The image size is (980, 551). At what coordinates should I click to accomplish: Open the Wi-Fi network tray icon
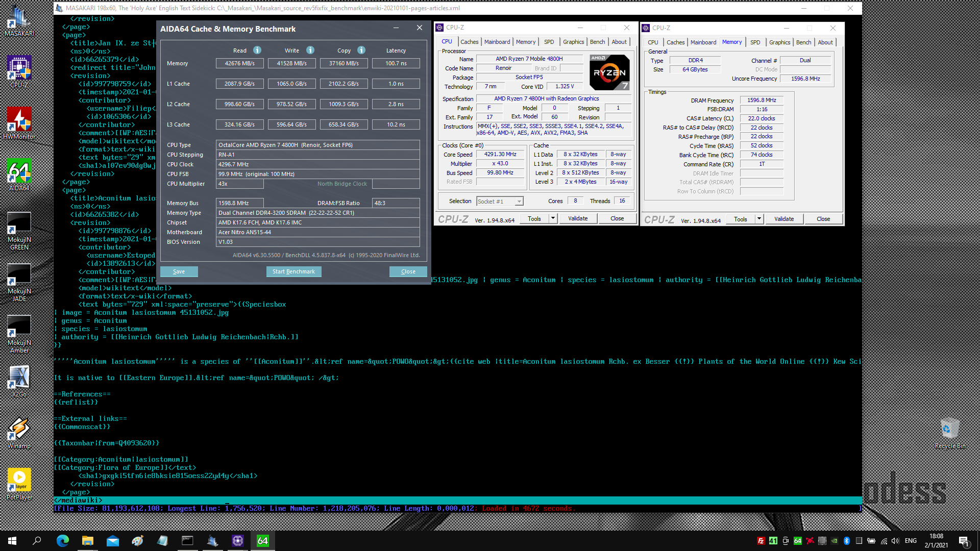(884, 541)
